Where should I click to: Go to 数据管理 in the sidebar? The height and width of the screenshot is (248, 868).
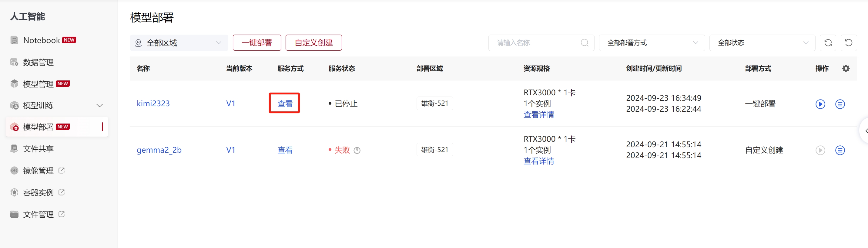tap(38, 63)
